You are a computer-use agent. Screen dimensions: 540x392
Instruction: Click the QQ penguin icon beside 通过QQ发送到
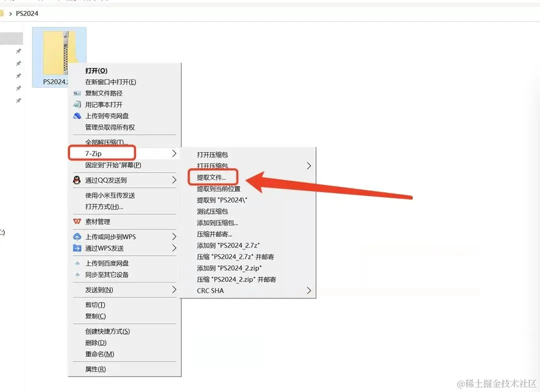coord(76,179)
